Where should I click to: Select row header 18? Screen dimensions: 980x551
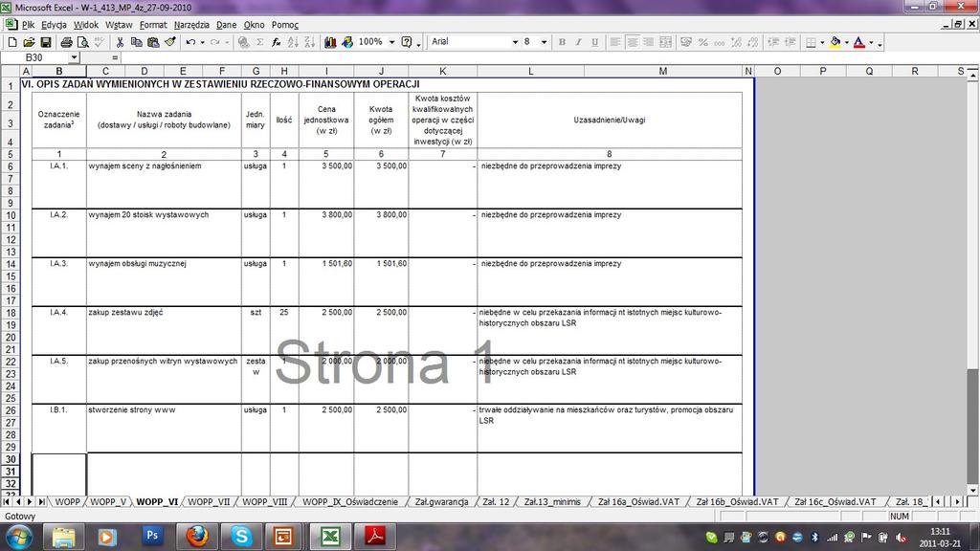(10, 313)
